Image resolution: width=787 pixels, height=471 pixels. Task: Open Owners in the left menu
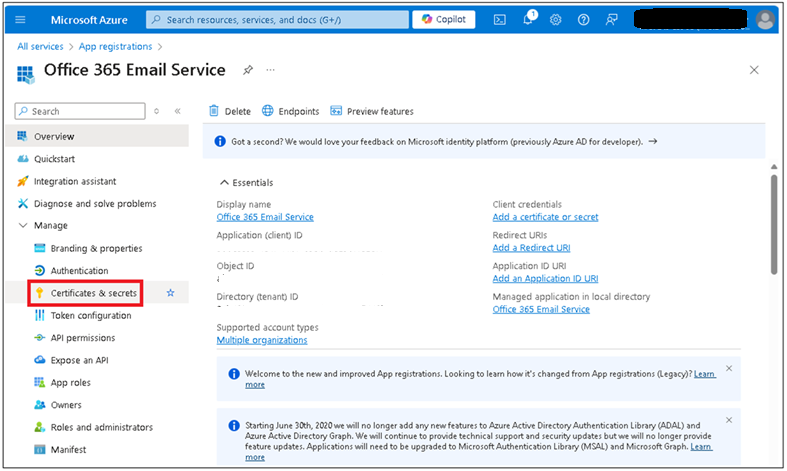pyautogui.click(x=66, y=405)
